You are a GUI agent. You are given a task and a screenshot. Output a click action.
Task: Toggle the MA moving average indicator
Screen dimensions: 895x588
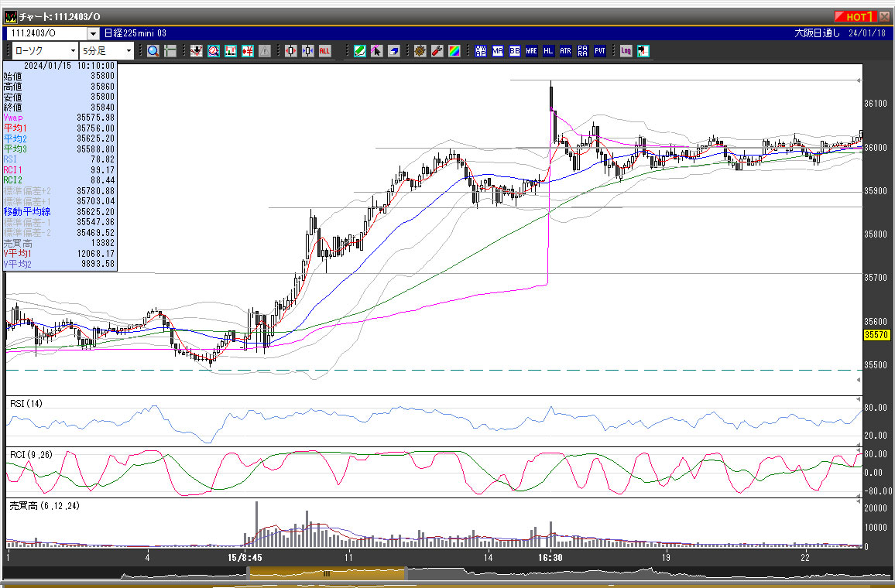(x=498, y=51)
